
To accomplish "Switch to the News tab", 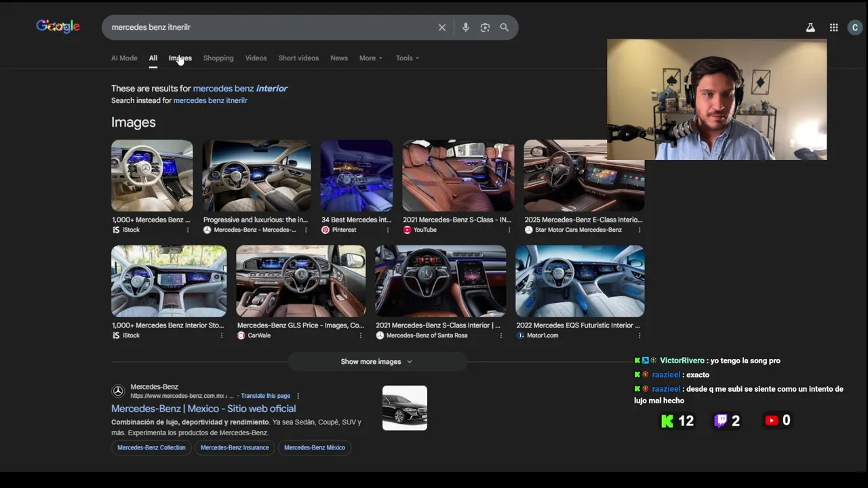I will click(339, 58).
